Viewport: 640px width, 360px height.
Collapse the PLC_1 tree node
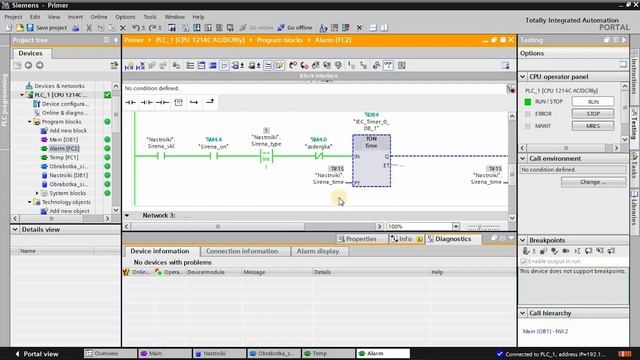[22, 95]
